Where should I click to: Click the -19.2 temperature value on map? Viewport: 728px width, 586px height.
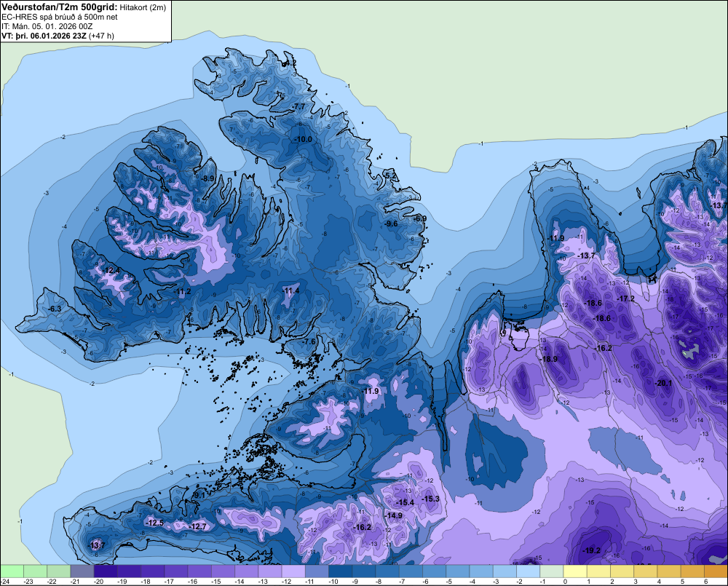pyautogui.click(x=591, y=551)
